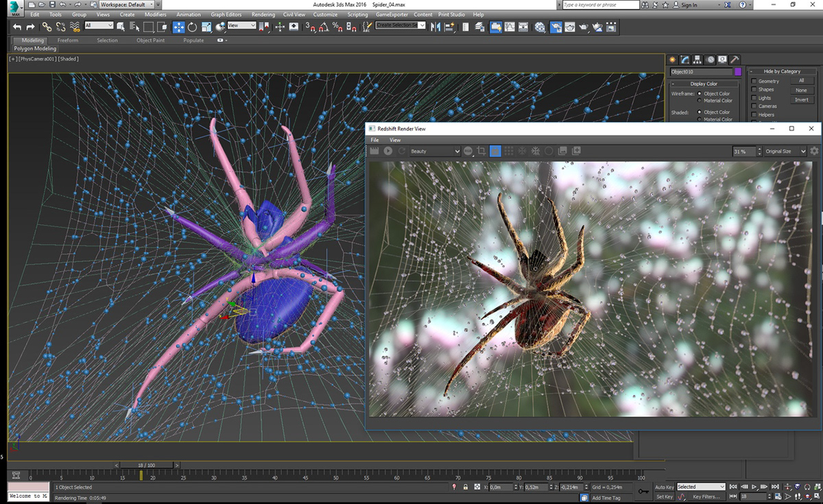Click the crop region icon in Redshift Render View
The image size is (823, 504).
(x=481, y=151)
